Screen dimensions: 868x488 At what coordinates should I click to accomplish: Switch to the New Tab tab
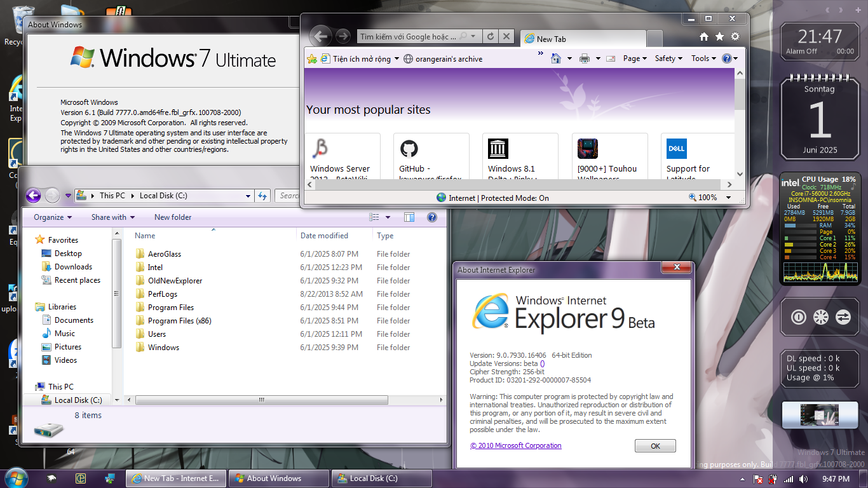click(x=582, y=39)
